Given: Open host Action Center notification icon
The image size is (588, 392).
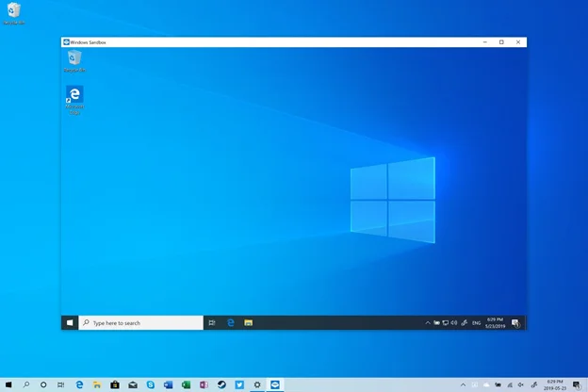Looking at the screenshot, I should 577,384.
